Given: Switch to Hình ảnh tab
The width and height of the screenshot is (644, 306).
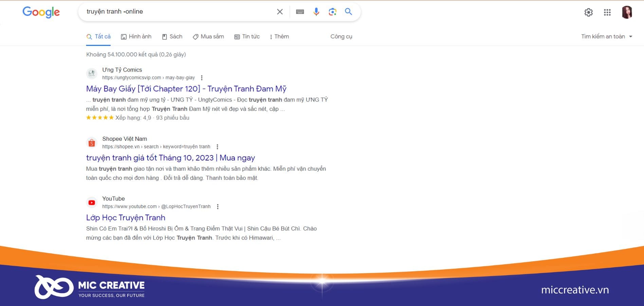Looking at the screenshot, I should [x=136, y=37].
